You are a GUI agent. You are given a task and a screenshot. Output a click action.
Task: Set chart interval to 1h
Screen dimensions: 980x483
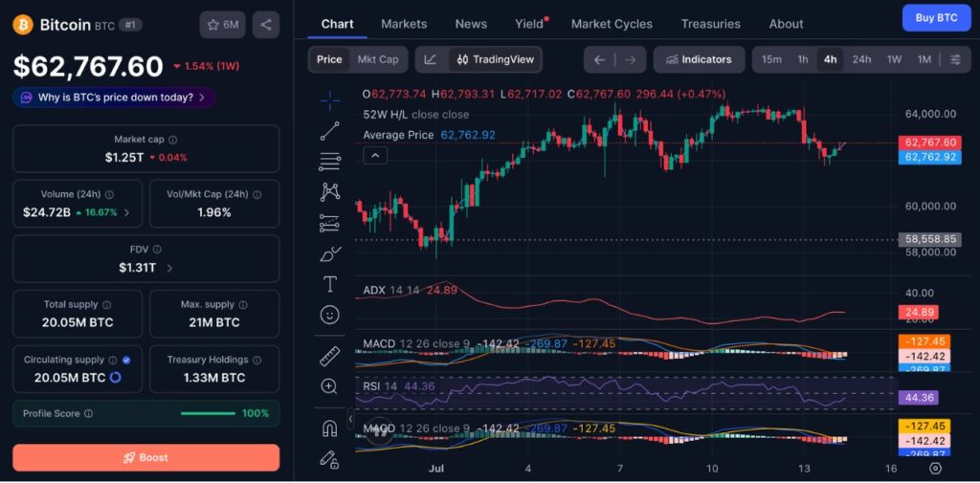803,59
